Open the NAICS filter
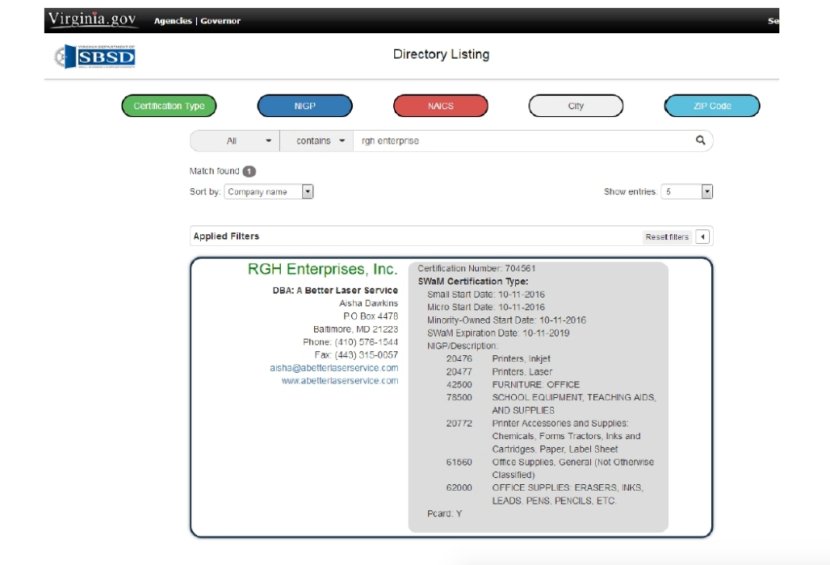The height and width of the screenshot is (565, 830). 440,106
